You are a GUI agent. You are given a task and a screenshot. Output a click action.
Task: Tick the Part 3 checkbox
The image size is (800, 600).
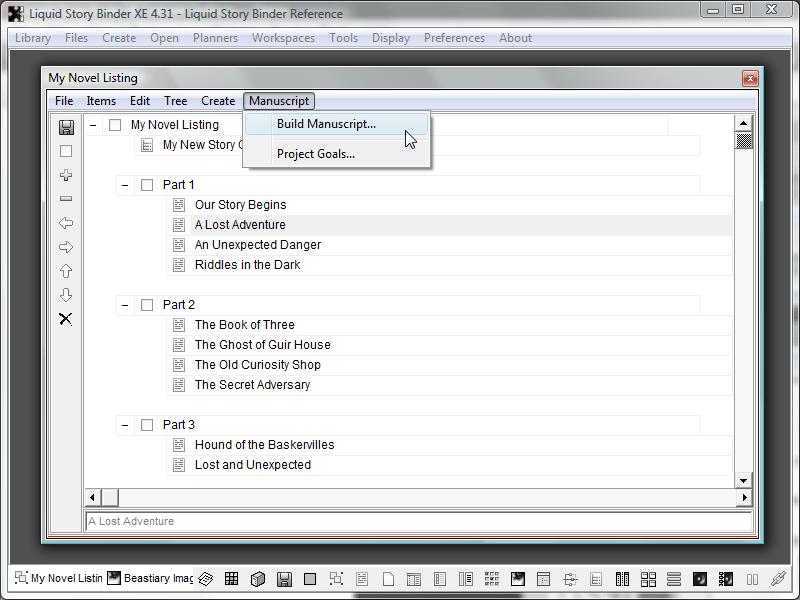pos(147,425)
